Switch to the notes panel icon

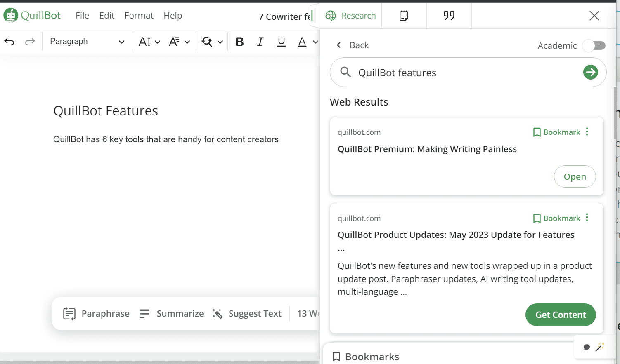coord(404,16)
